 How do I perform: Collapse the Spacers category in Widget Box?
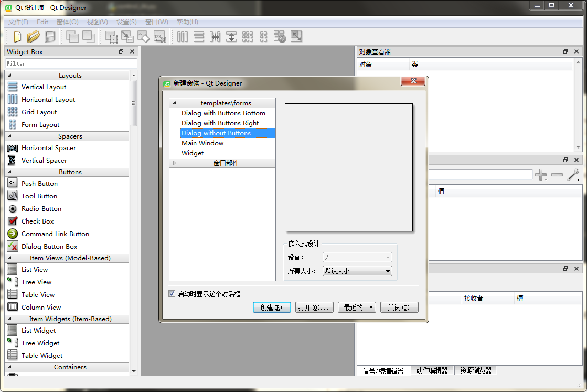click(9, 136)
